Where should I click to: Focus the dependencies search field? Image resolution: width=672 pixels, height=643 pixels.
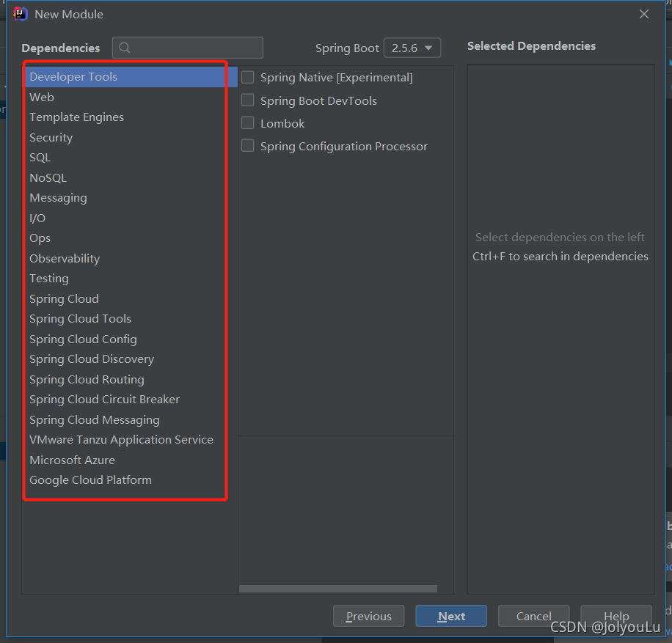pyautogui.click(x=188, y=48)
